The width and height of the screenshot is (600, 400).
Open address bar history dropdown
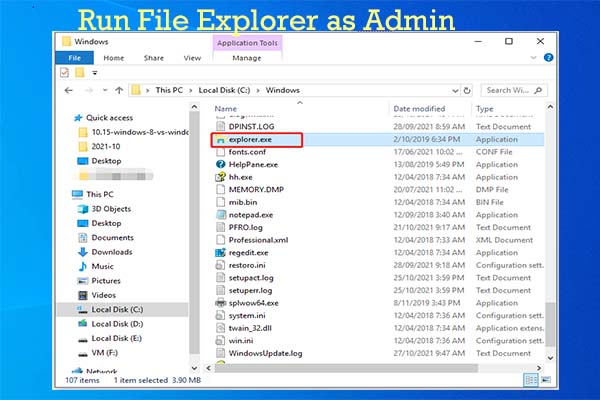point(455,91)
